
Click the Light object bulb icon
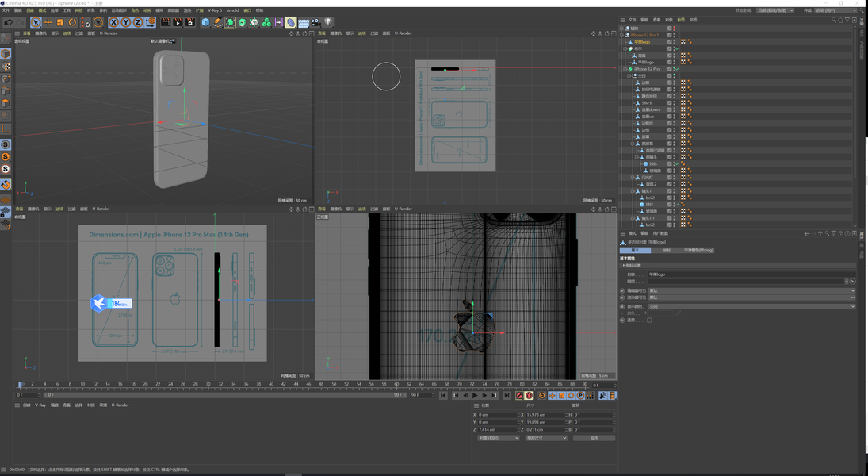point(328,22)
